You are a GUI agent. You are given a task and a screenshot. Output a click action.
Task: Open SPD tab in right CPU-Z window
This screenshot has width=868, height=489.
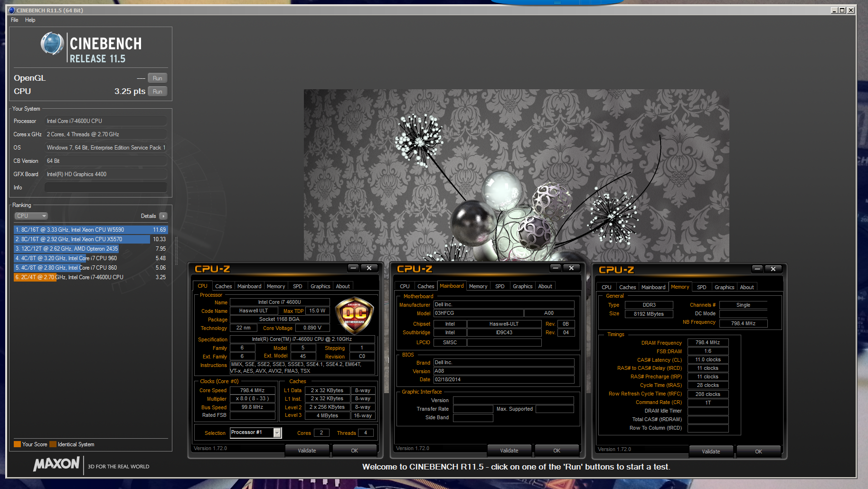[x=702, y=287]
